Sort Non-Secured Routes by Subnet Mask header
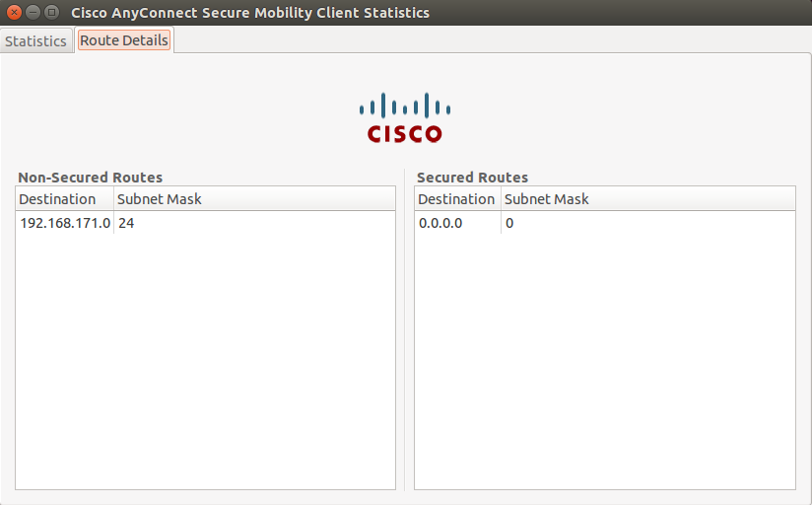The height and width of the screenshot is (505, 812). coord(159,199)
